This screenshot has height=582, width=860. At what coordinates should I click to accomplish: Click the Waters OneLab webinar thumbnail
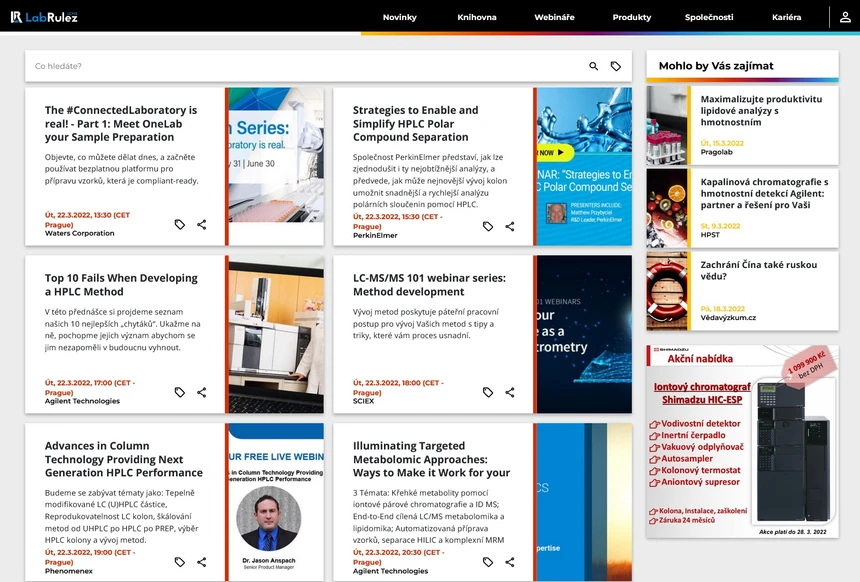point(276,166)
